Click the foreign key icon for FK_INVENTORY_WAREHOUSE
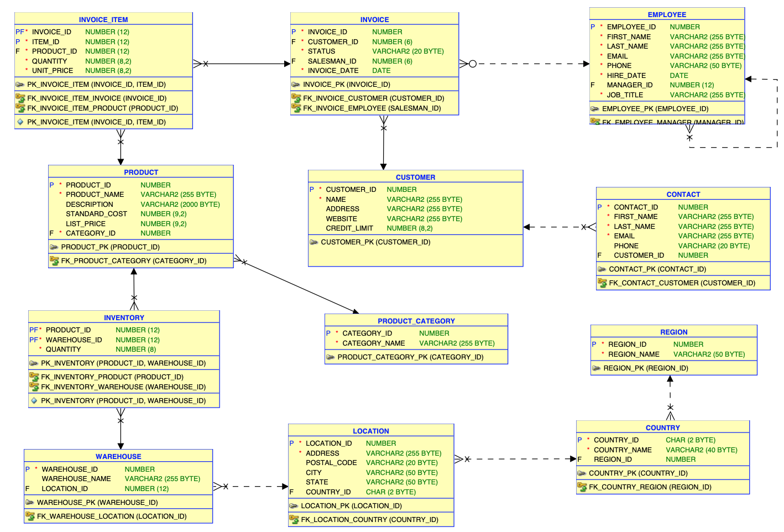This screenshot has height=532, width=784. click(34, 387)
